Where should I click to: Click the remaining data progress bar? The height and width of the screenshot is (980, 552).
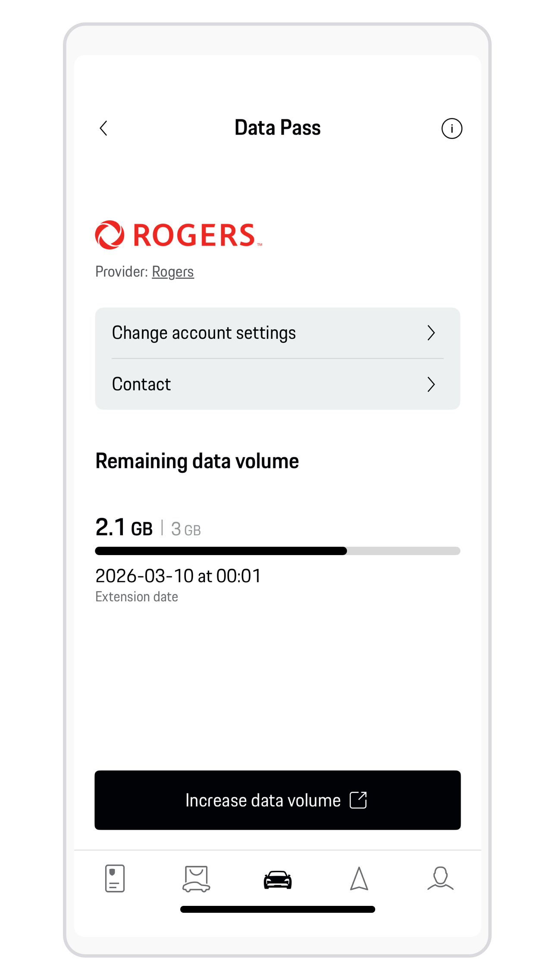point(277,551)
